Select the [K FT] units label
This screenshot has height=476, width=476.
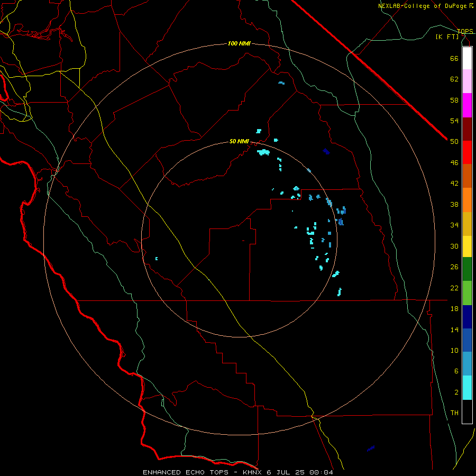[x=447, y=36]
